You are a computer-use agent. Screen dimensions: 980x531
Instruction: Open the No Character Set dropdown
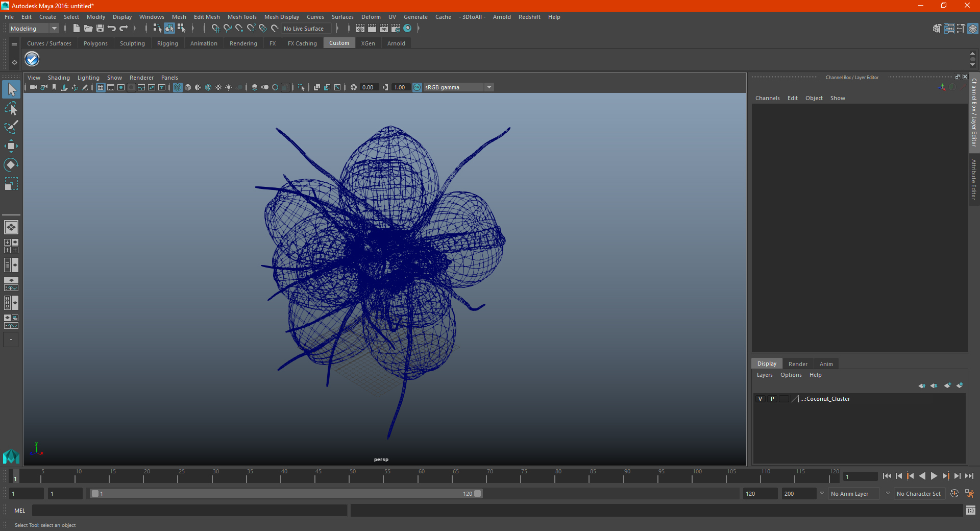coord(919,494)
